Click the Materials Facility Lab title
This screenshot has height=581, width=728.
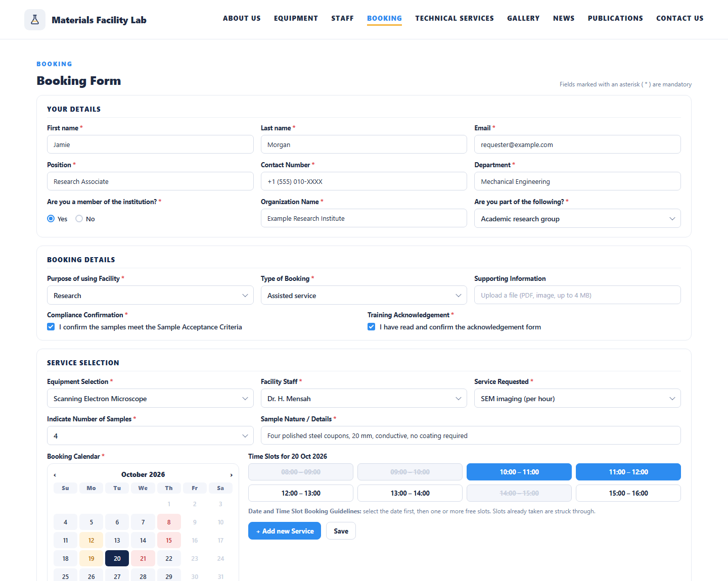click(99, 20)
